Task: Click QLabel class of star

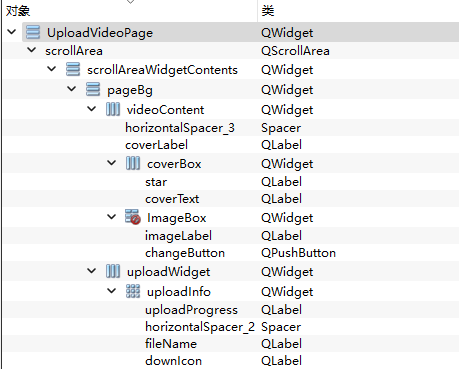Action: point(282,182)
